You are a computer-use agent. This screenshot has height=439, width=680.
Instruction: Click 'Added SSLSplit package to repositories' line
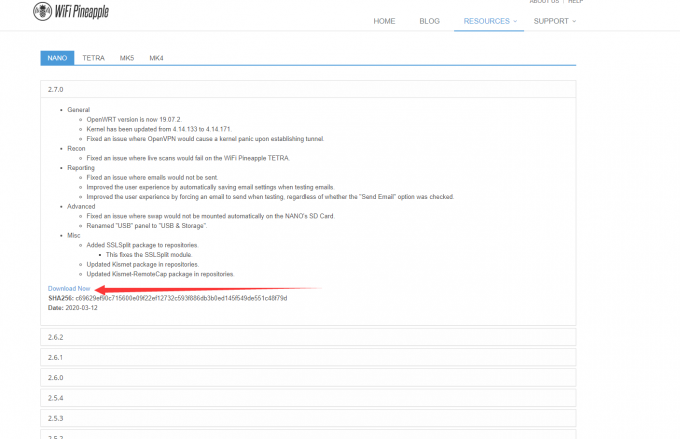coord(142,245)
